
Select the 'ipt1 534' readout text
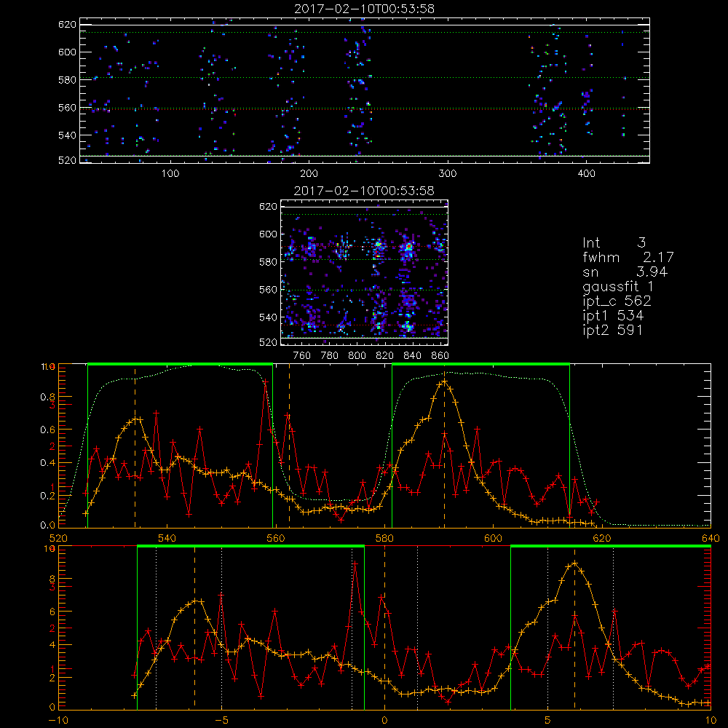pos(613,316)
